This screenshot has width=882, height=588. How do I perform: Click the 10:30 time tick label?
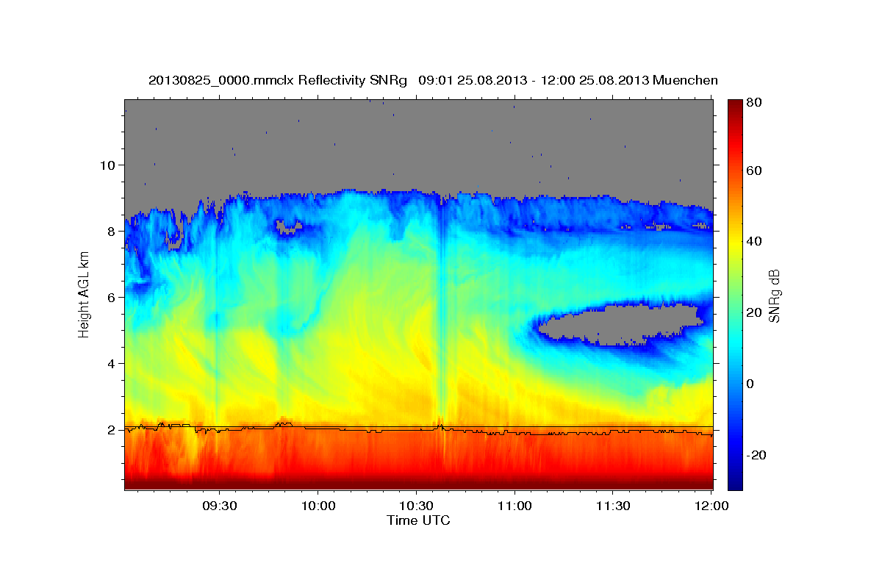pyautogui.click(x=416, y=506)
